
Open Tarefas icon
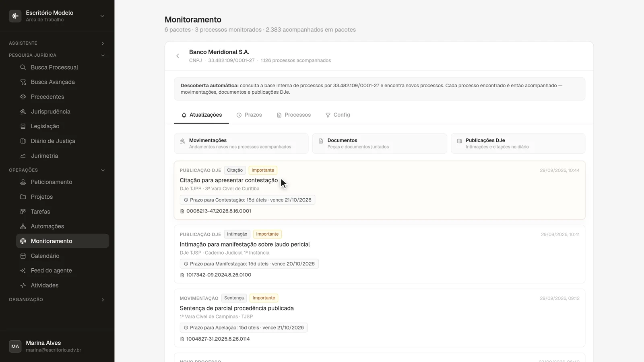pyautogui.click(x=23, y=212)
